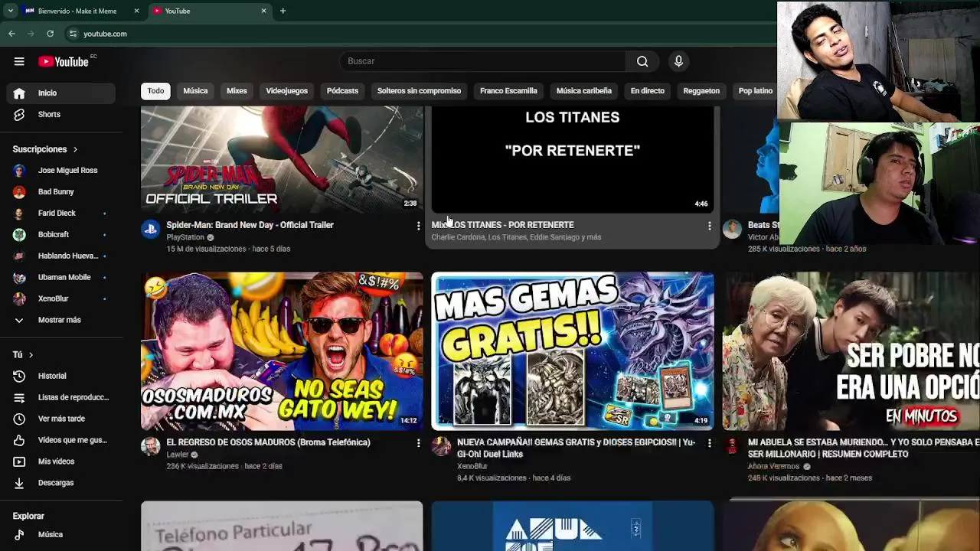Select the Música filter chip
Image resolution: width=980 pixels, height=551 pixels.
pos(195,91)
